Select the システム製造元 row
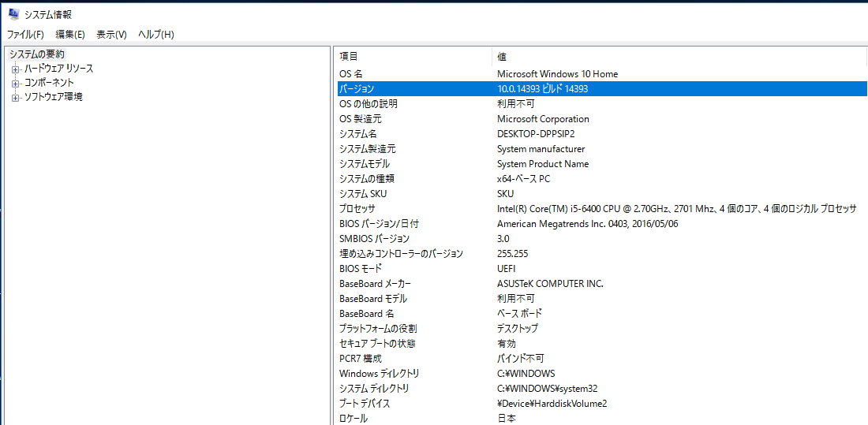Viewport: 868px width, 425px height. pos(602,149)
